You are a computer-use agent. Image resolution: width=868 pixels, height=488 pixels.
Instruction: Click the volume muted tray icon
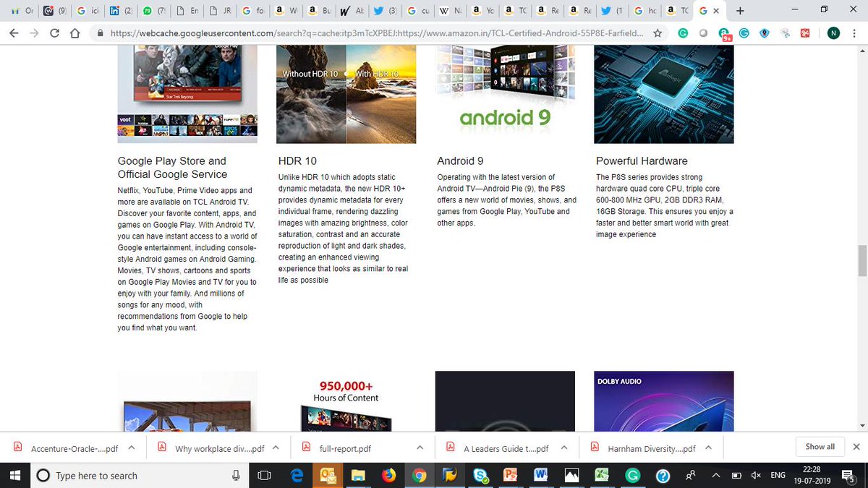coord(756,475)
